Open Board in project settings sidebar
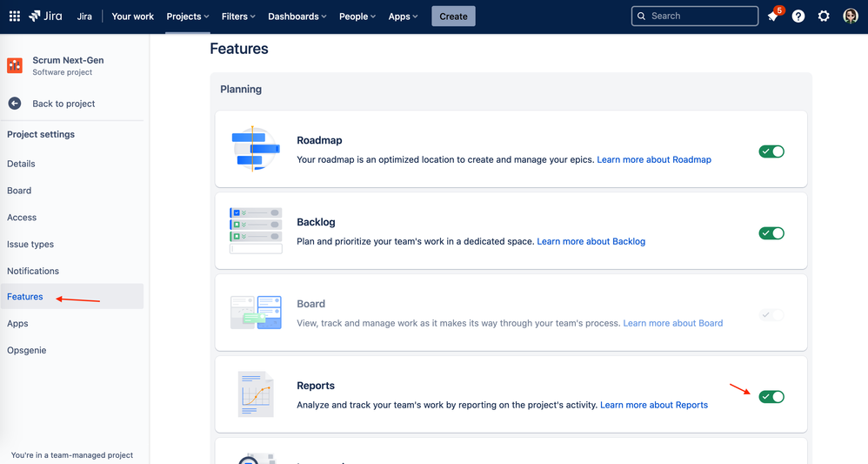 (19, 190)
